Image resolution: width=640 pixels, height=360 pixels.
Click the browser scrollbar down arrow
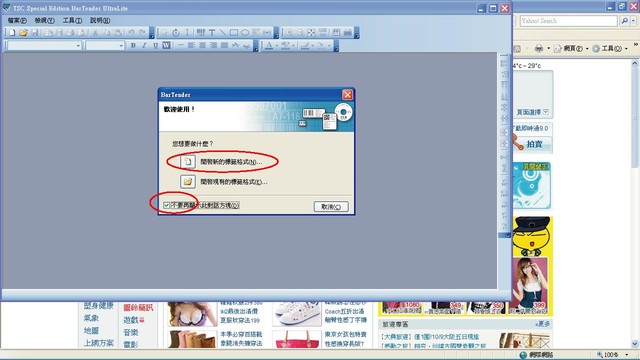tap(635, 344)
